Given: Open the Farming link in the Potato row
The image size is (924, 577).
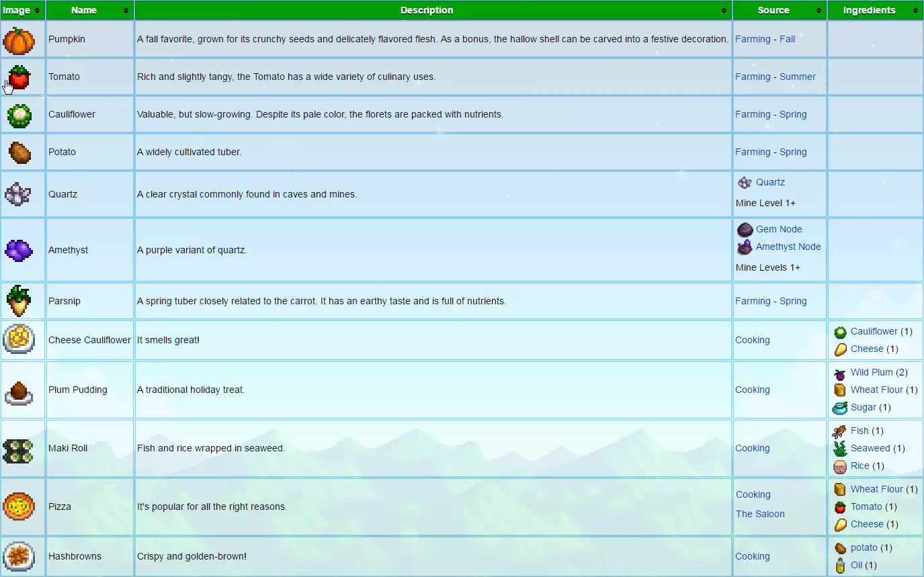Looking at the screenshot, I should (x=753, y=152).
